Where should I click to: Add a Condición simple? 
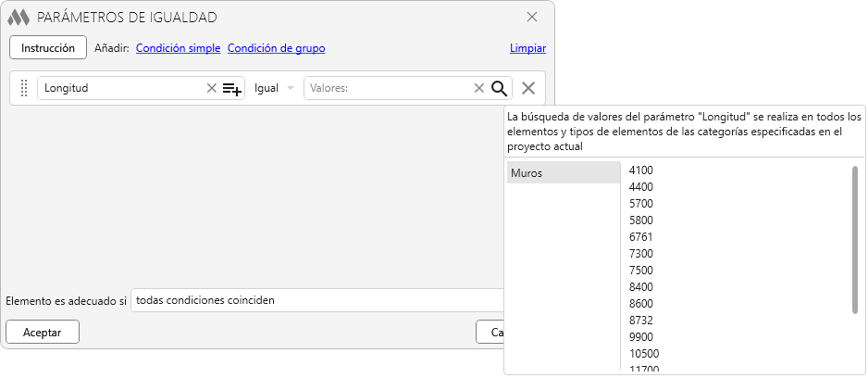[178, 48]
